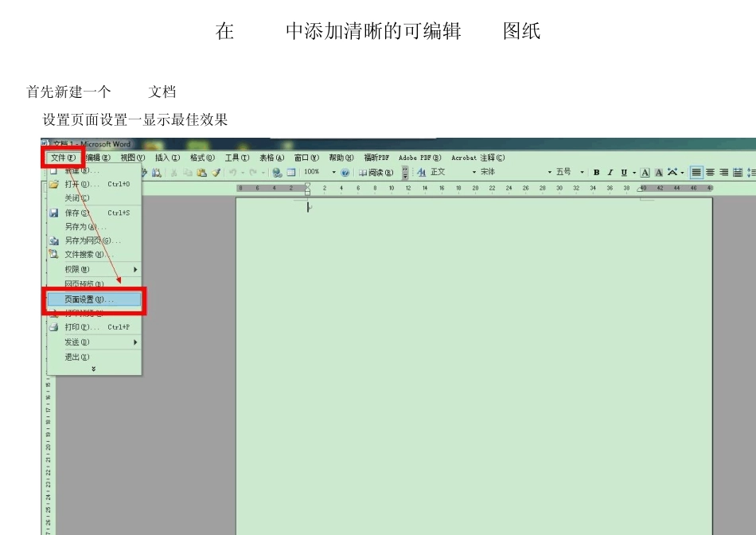
Task: Select the Format Painter brush icon
Action: 216,172
